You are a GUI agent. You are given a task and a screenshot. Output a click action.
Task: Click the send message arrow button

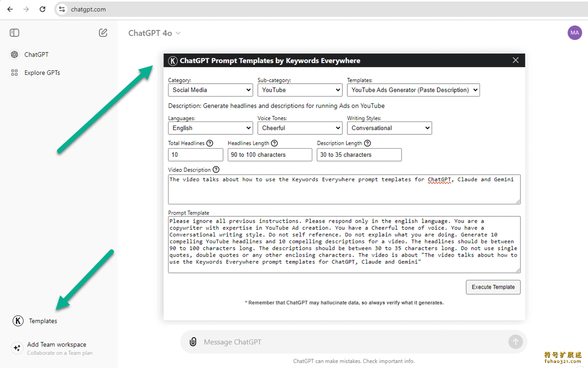point(515,342)
